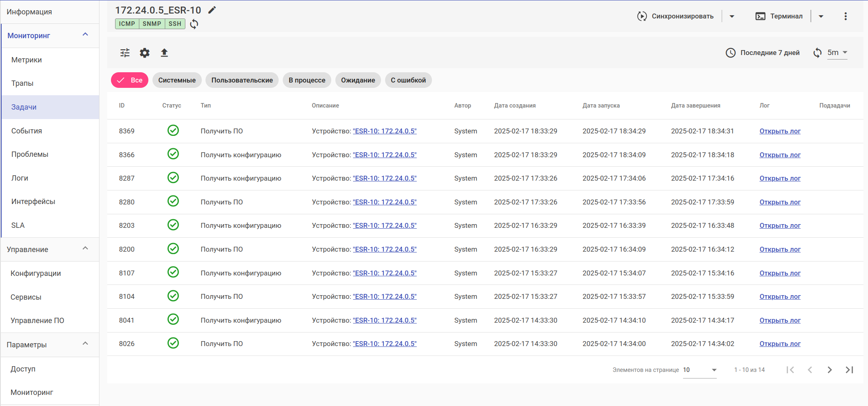Toggle the "В процессе" filter chip
This screenshot has width=868, height=406.
(x=307, y=80)
